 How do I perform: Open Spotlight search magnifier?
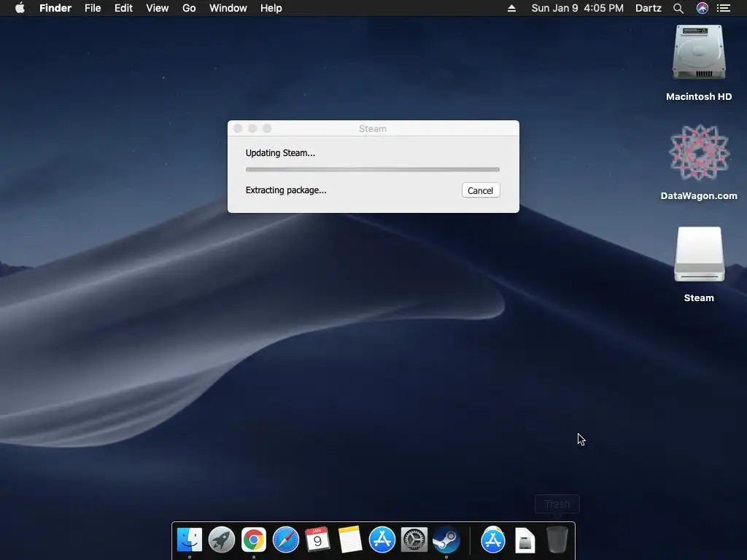coord(678,8)
